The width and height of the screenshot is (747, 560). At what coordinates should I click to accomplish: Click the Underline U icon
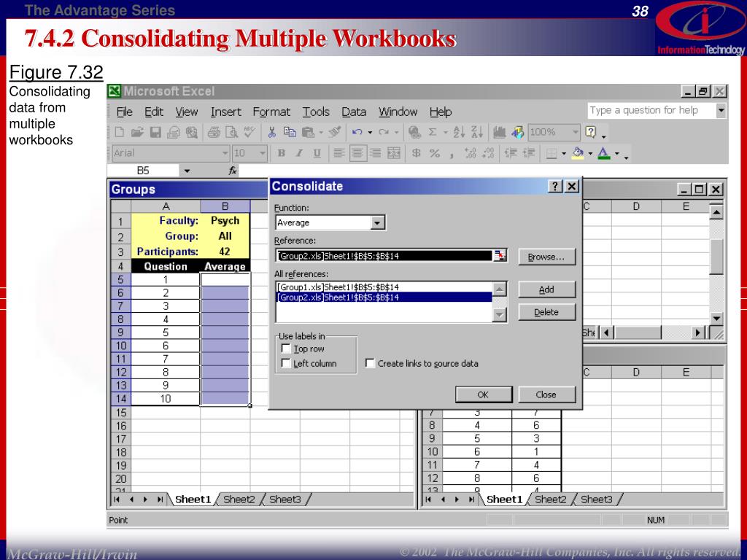[x=317, y=153]
